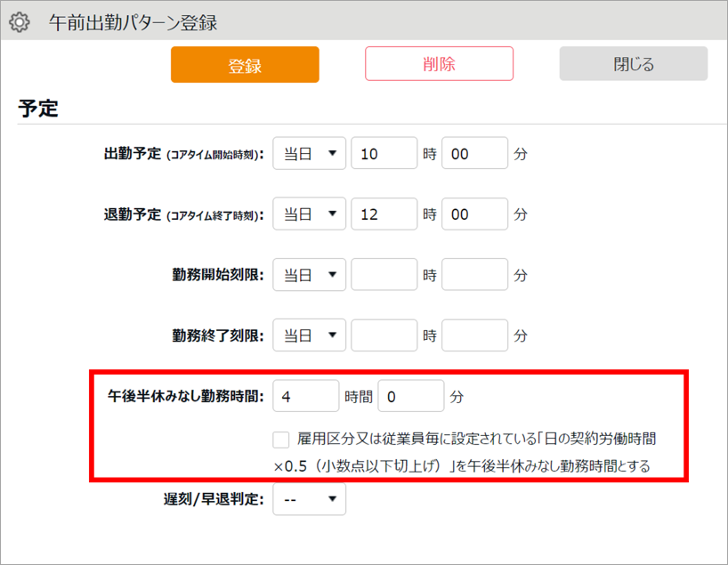Click the orange 登録 button
The width and height of the screenshot is (728, 565).
tap(245, 65)
